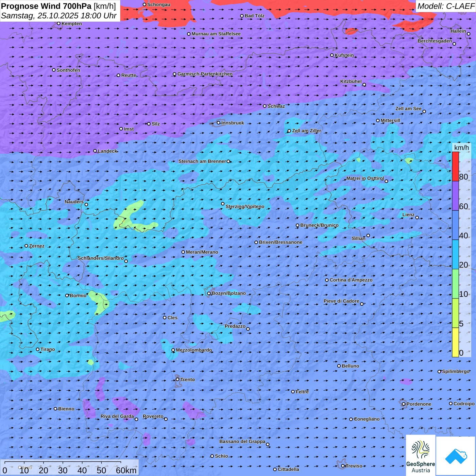
Task: Click the Modell: C-LAEF label
Action: 446,6
